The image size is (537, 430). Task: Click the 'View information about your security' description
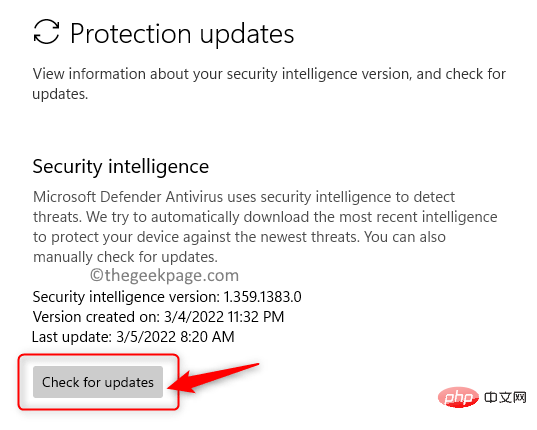click(269, 74)
